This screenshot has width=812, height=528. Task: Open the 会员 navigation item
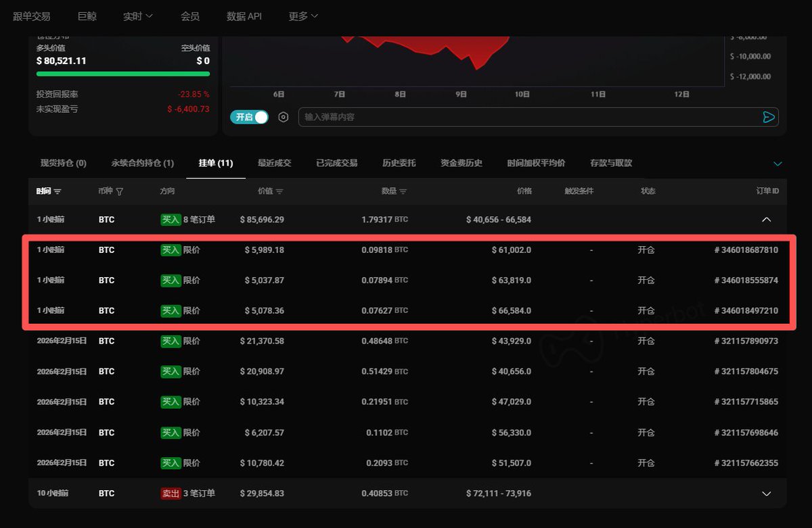190,16
